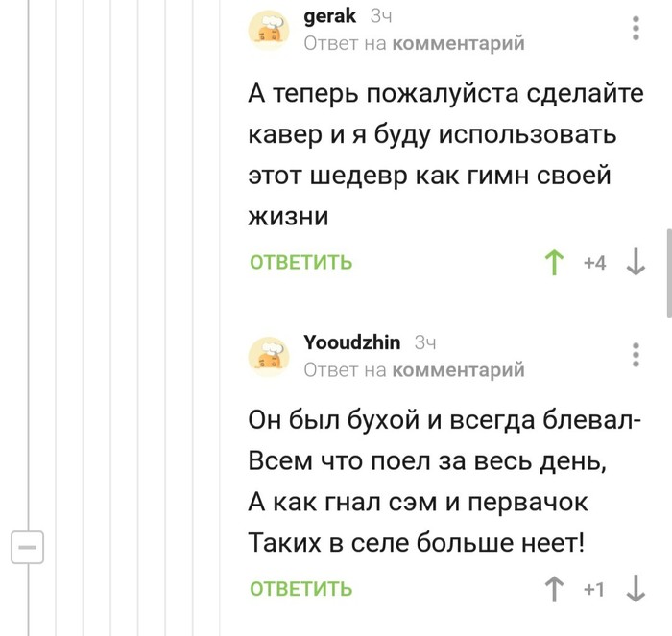The height and width of the screenshot is (636, 672).
Task: Collapse the comment thread with minus button
Action: (x=27, y=548)
